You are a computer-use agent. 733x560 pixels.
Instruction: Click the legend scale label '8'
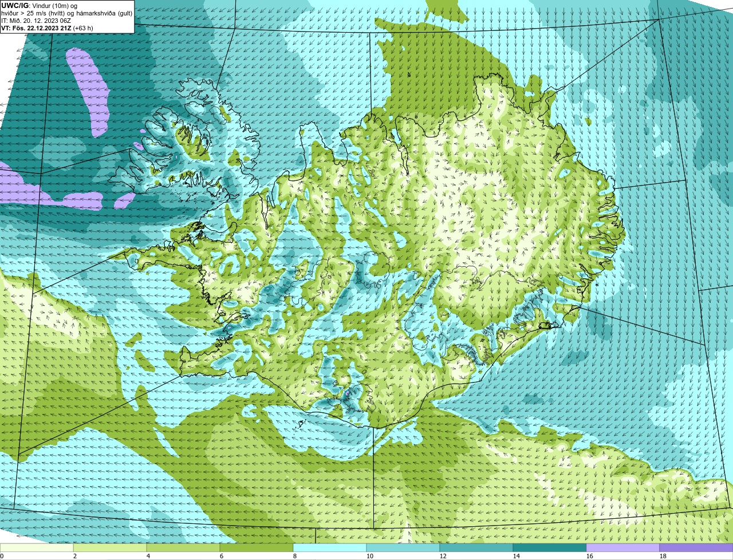[x=295, y=556]
